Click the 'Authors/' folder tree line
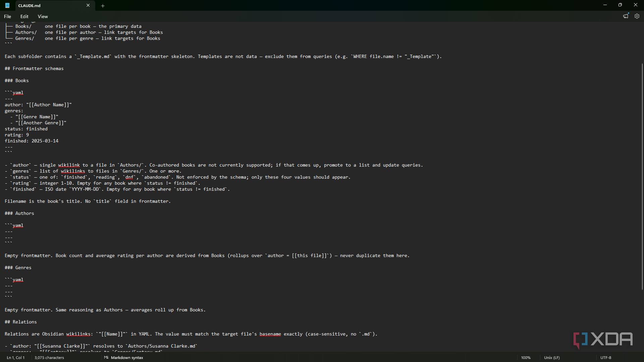Viewport: 644px width, 362px height. 84,32
